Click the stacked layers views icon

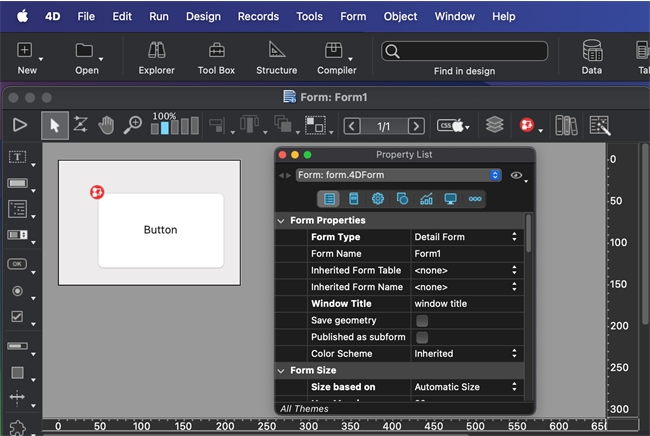click(494, 125)
